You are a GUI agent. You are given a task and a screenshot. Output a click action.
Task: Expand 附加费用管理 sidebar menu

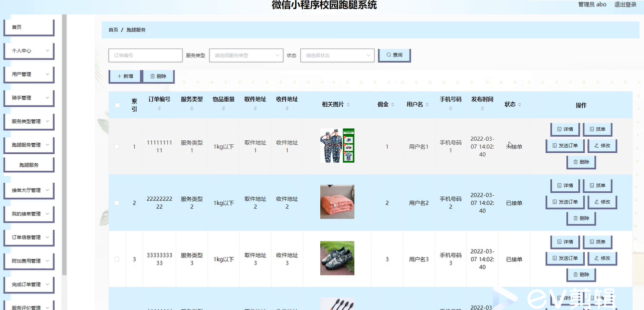click(x=29, y=261)
